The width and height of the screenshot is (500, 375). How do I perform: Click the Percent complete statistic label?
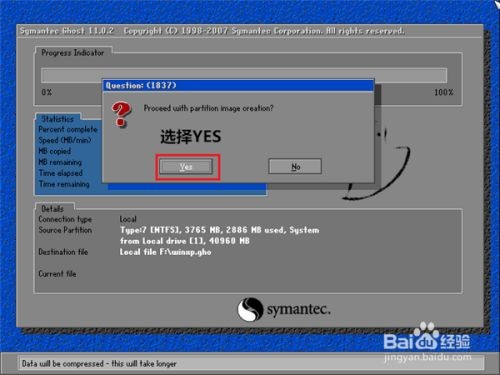click(68, 129)
